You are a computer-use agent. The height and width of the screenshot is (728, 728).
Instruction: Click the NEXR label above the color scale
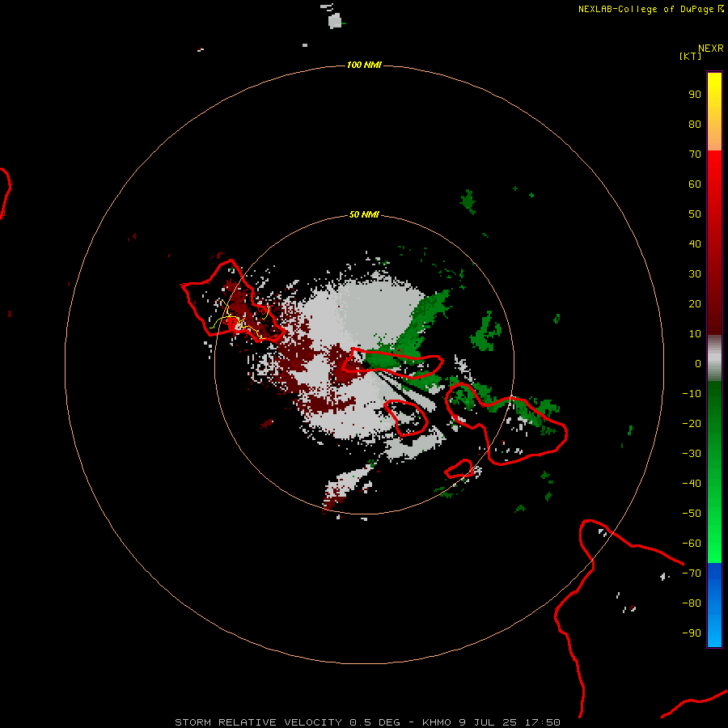click(x=711, y=49)
